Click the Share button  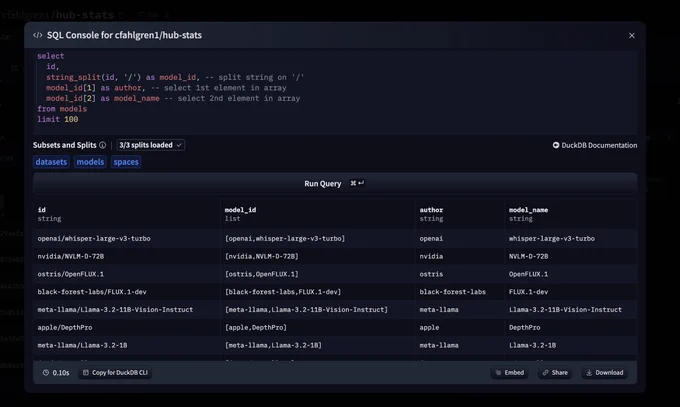pyautogui.click(x=555, y=372)
